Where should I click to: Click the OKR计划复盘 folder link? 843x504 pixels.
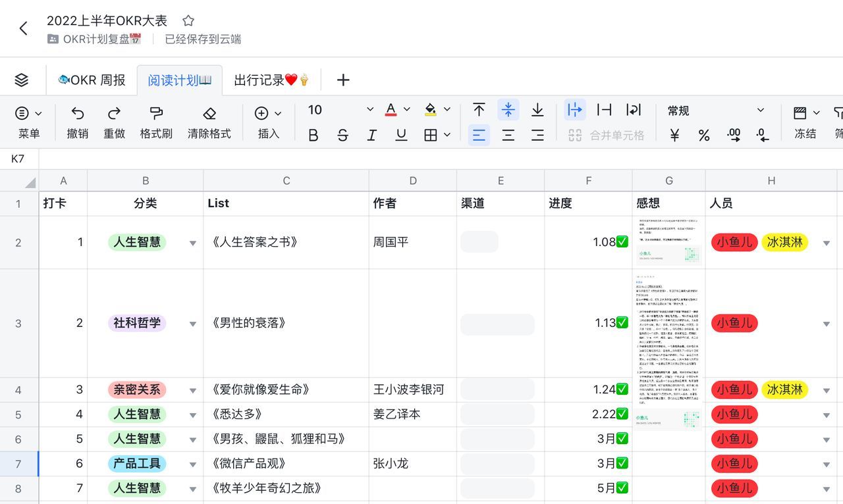coord(95,39)
